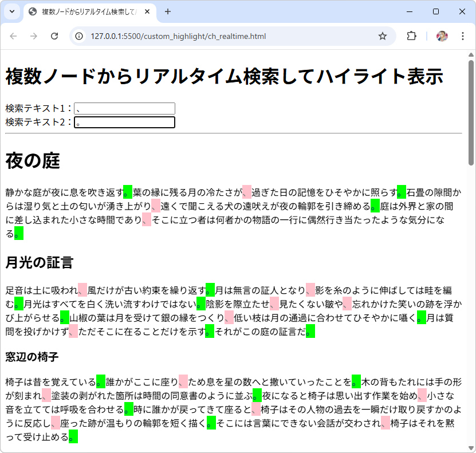Screen dimensions: 476x453
Task: Open the Chrome three-dot menu
Action: coord(463,36)
